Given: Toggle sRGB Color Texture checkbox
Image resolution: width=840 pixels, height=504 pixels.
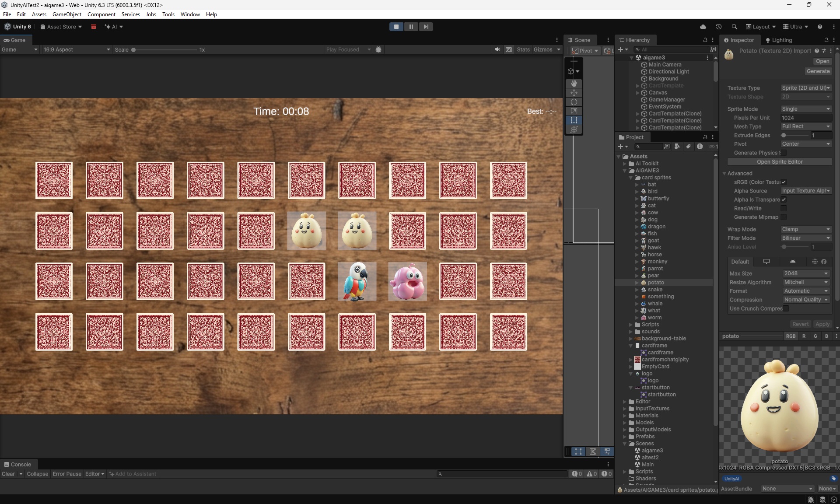Looking at the screenshot, I should point(784,182).
